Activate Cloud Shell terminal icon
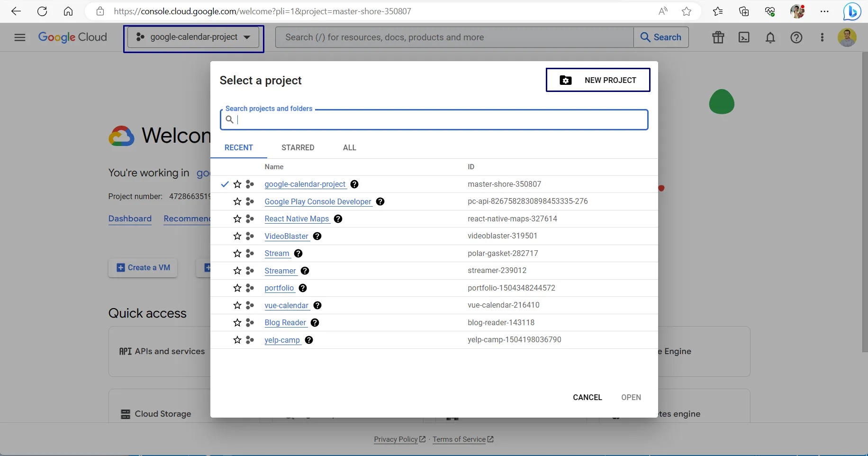Viewport: 868px width, 456px height. [x=744, y=37]
